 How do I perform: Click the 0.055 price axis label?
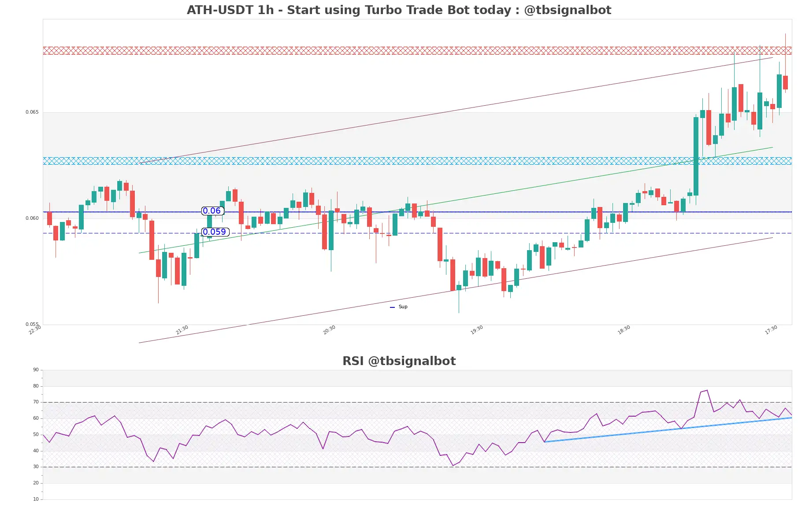click(x=32, y=324)
